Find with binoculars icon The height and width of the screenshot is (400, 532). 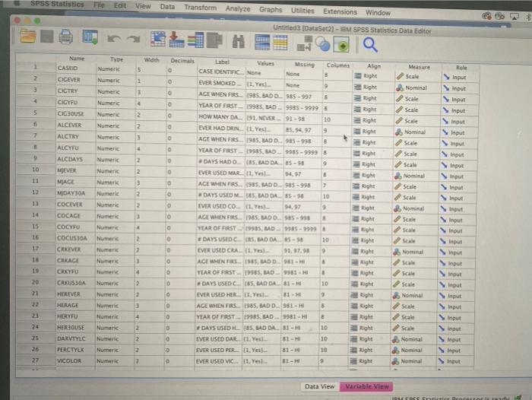click(x=238, y=42)
